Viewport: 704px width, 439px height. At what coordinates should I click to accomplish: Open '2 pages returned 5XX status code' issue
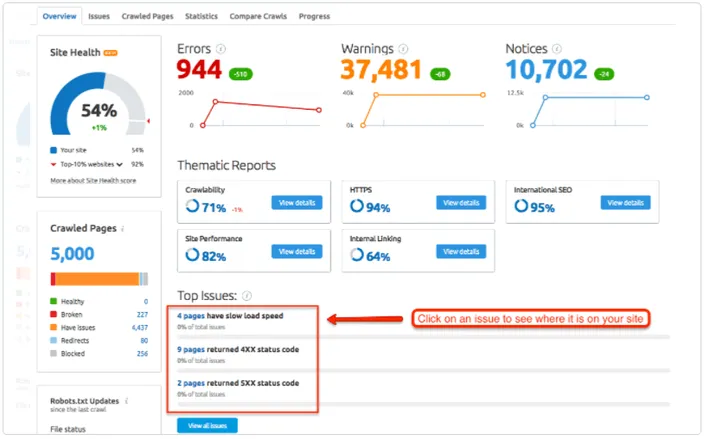(238, 383)
